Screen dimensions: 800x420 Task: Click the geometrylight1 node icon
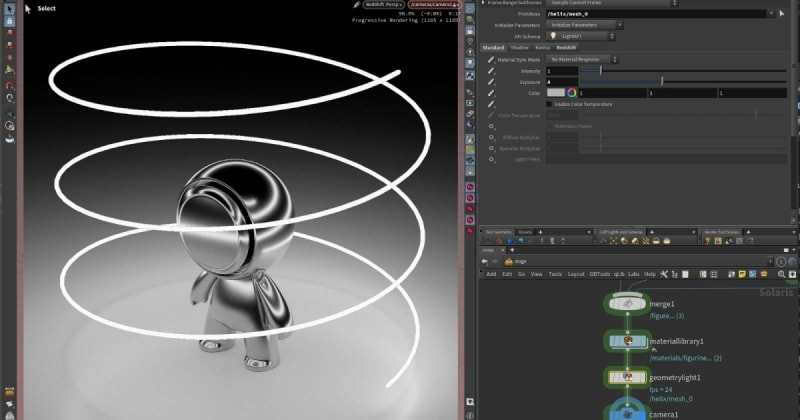pyautogui.click(x=626, y=378)
